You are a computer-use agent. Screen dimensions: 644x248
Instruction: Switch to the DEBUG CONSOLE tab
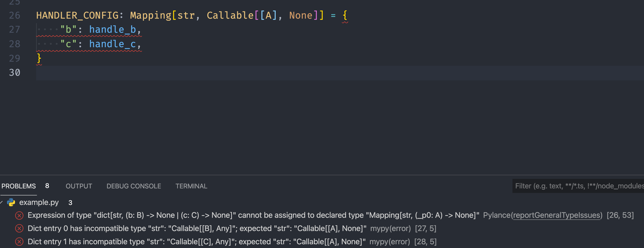tap(134, 186)
